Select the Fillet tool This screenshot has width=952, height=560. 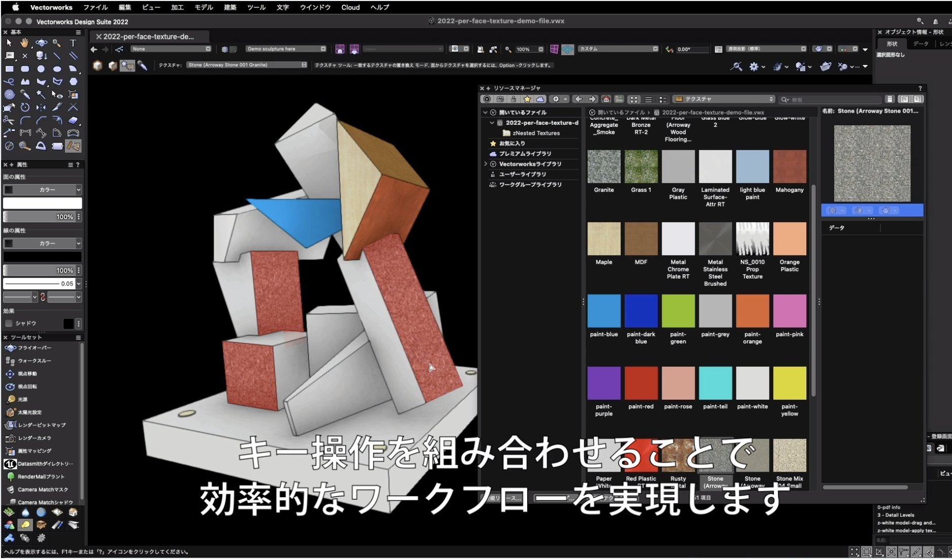coord(25,120)
